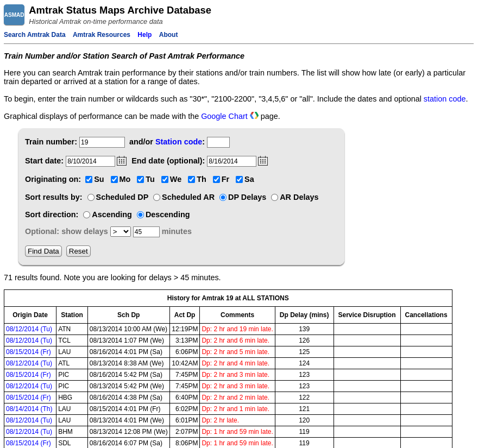Click the Google Chart logo icon
The width and height of the screenshot is (478, 448).
pos(254,116)
